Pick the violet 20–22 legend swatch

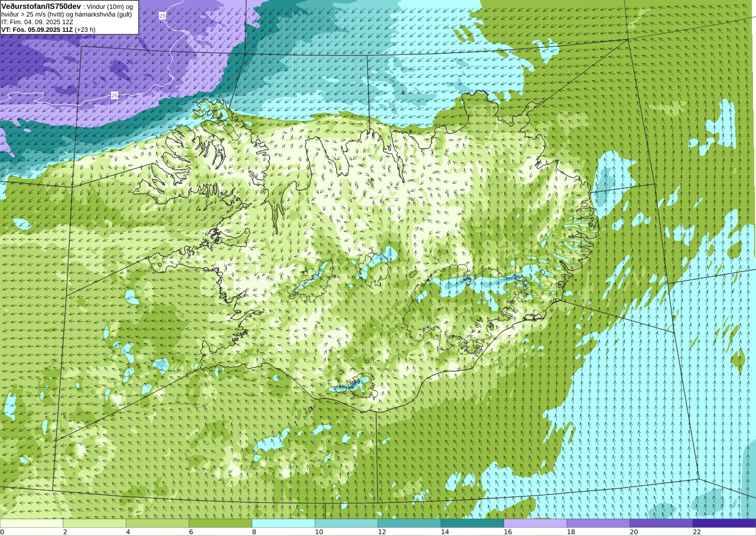(x=661, y=523)
